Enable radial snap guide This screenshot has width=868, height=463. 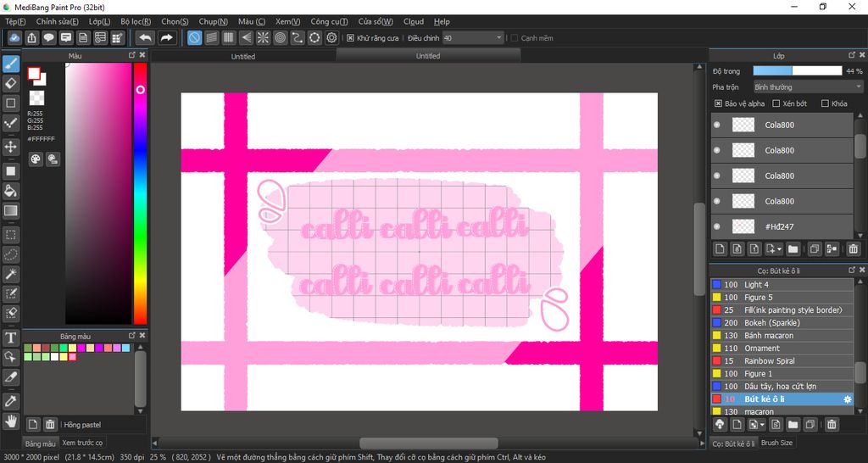click(263, 37)
